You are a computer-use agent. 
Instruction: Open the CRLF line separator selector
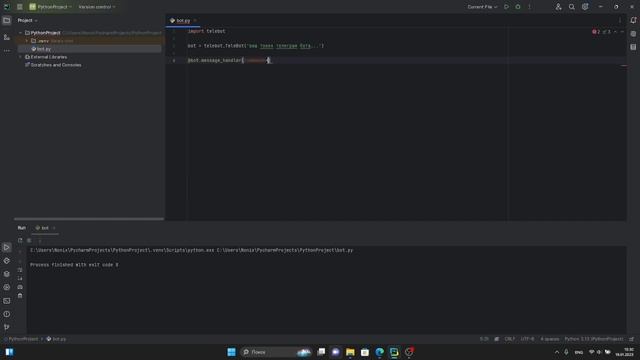[509, 339]
